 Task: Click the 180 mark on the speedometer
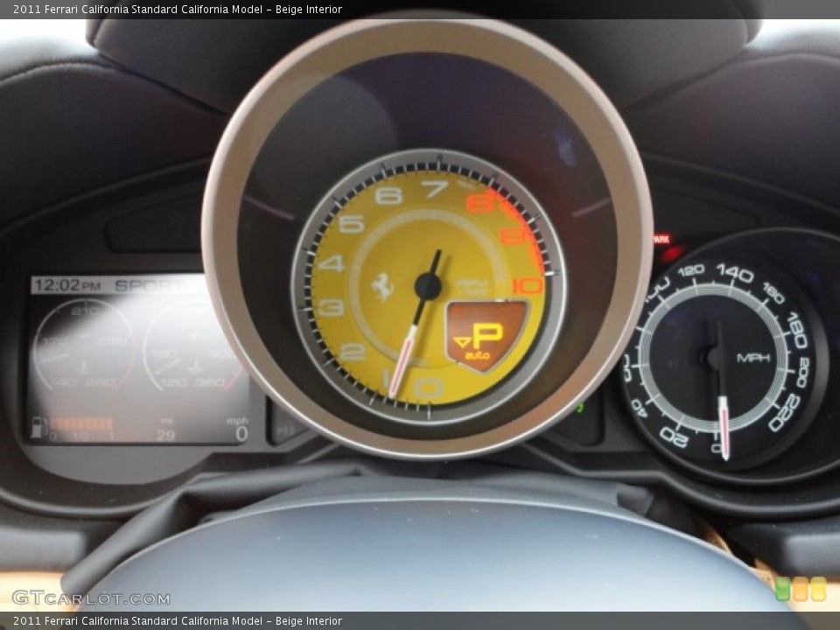[798, 331]
